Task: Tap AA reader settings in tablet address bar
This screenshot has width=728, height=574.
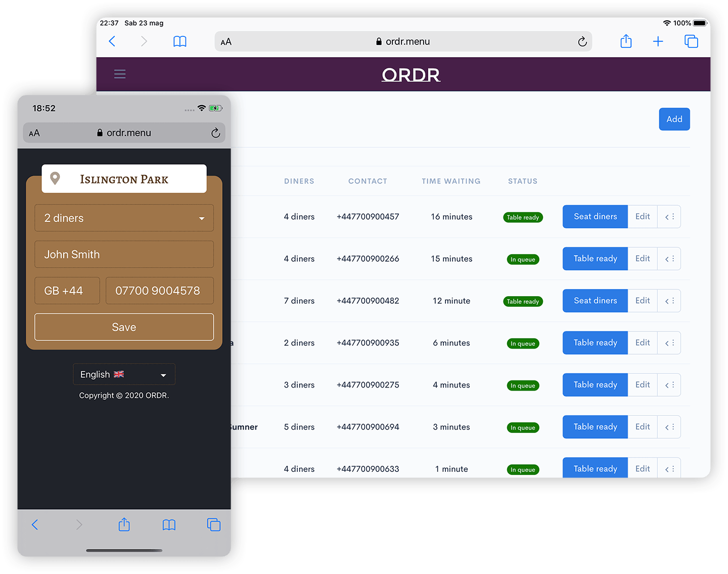Action: (x=226, y=42)
